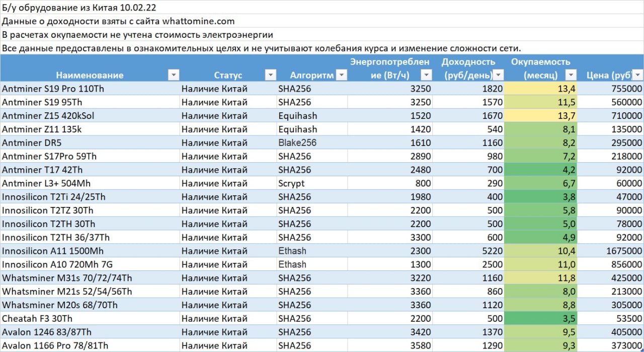Select the power consumption cell 800

(390, 183)
